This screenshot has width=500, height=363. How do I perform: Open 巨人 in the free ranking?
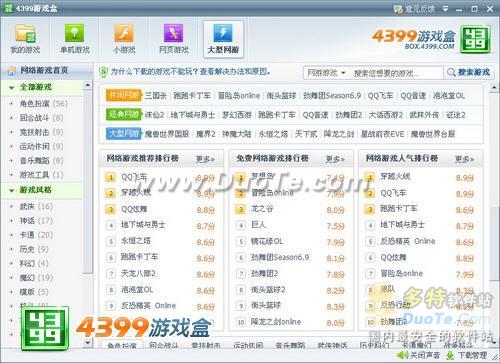258,225
